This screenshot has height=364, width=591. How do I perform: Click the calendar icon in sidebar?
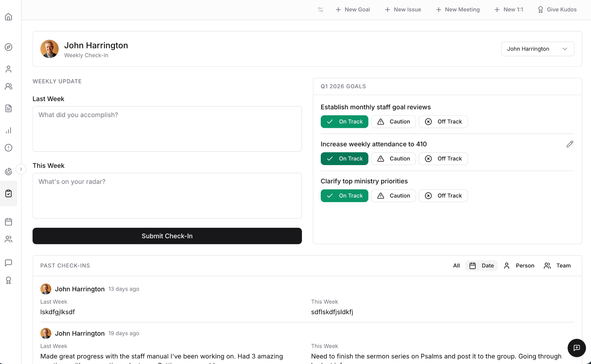pos(9,222)
